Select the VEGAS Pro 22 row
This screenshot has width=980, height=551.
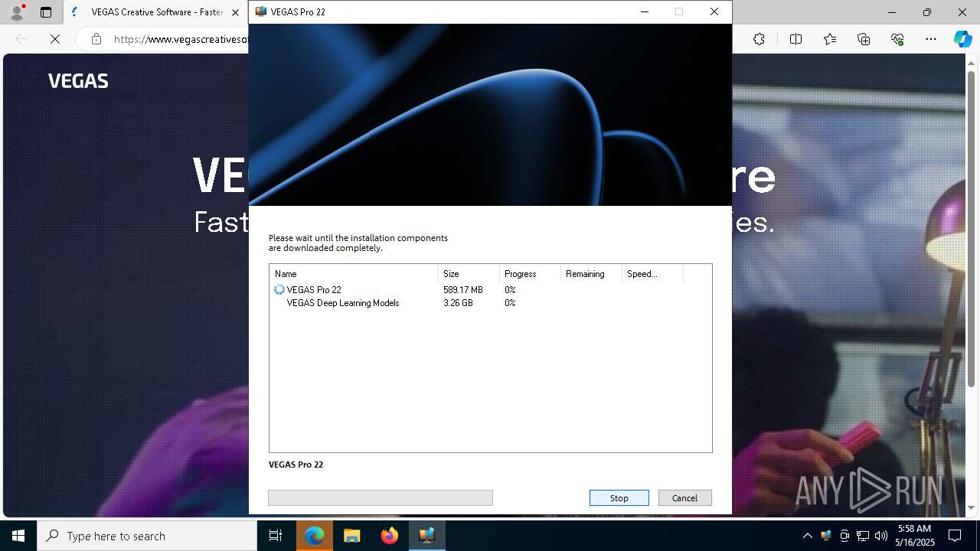490,290
